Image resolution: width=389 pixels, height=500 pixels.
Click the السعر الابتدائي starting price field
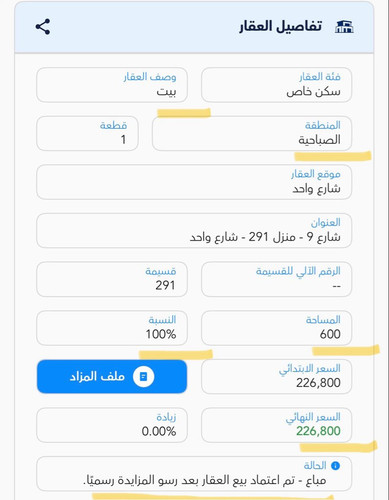[276, 377]
